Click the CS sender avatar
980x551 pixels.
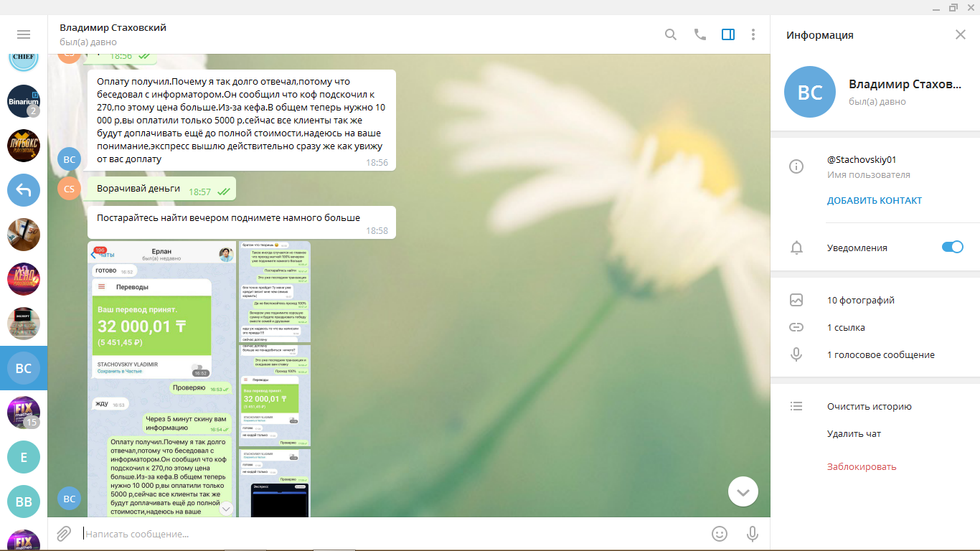coord(69,189)
